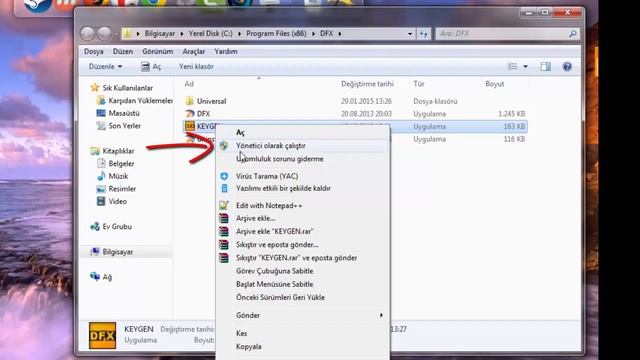Screen dimensions: 640x360
Task: Expand the view options dropdown arrow
Action: [x=525, y=67]
